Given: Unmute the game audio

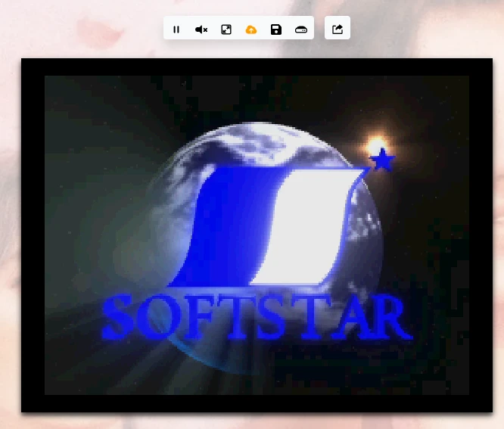Looking at the screenshot, I should pyautogui.click(x=201, y=30).
